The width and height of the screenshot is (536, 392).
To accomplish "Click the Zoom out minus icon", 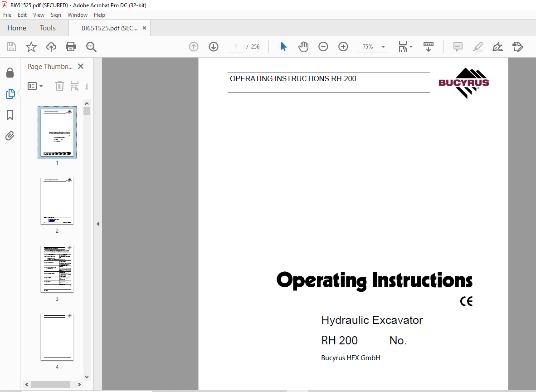I will coord(323,47).
